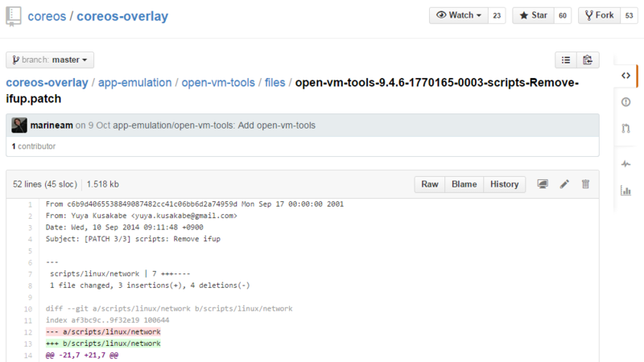Click the 'index af3bc9c..9f32e19 100644' line

coord(107,320)
